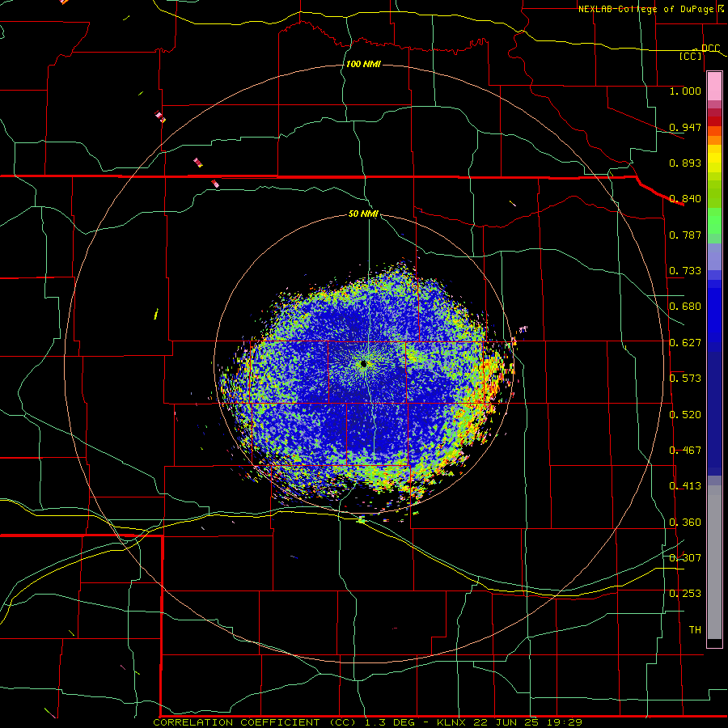
Task: Select the 0.680 scale value
Action: coord(685,307)
